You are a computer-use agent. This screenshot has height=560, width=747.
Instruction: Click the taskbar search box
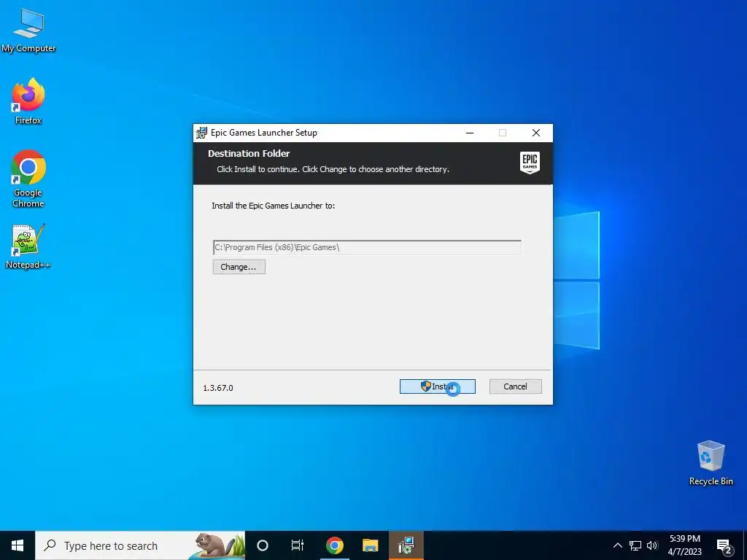point(140,545)
